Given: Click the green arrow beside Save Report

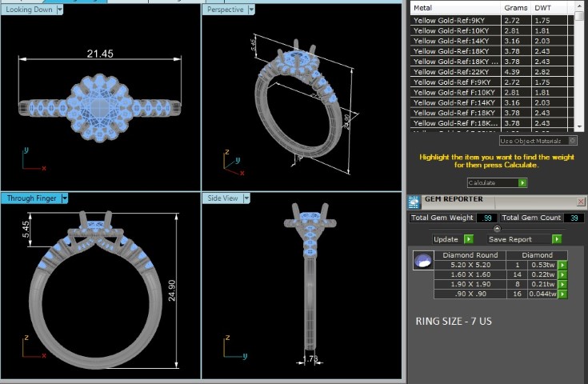Looking at the screenshot, I should click(557, 239).
